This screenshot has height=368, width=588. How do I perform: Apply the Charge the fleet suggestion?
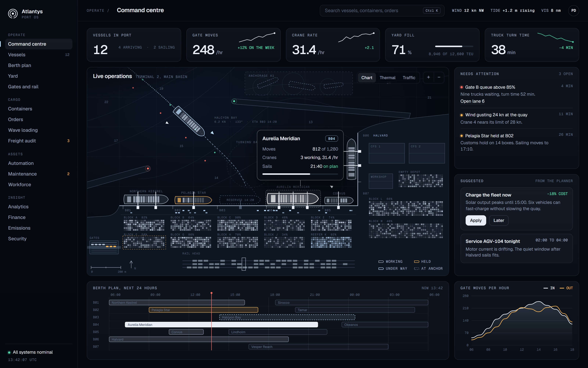coord(476,220)
